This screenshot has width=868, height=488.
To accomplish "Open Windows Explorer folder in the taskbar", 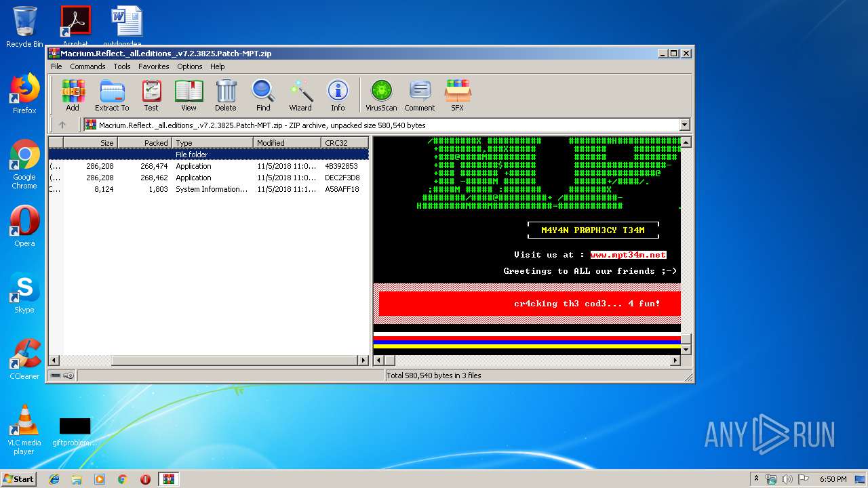I will click(x=77, y=479).
